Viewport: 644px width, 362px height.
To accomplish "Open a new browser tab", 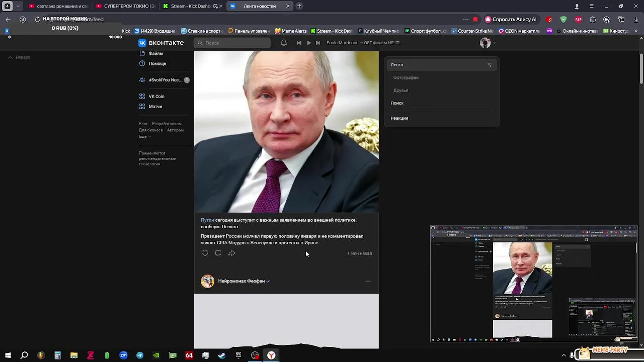I will (x=299, y=6).
